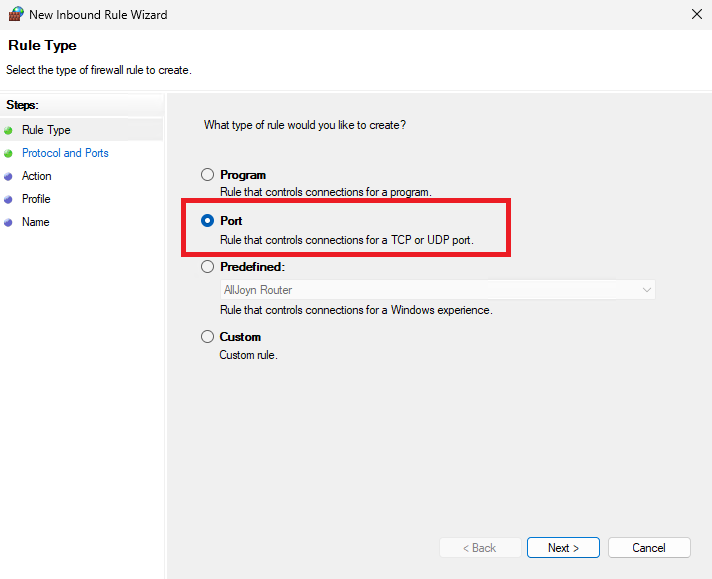Viewport: 712px width, 579px height.
Task: Open the AllJoyn Router predefined dropdown
Action: (438, 290)
